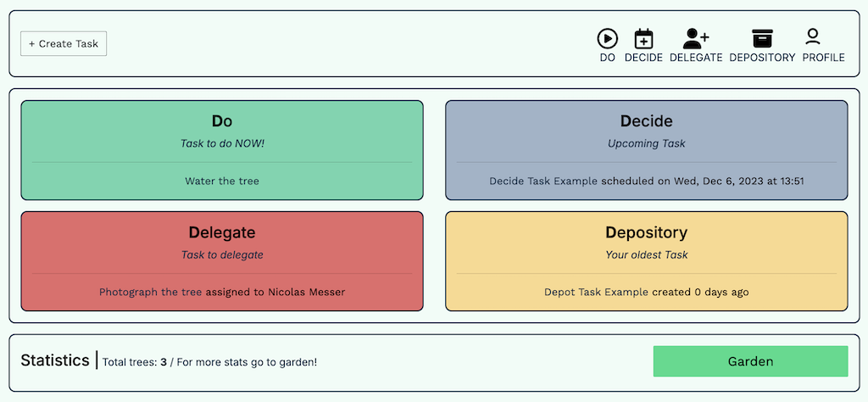Select the DEPOSITORY label in navigation
Viewport: 868px width, 402px height.
click(x=762, y=58)
